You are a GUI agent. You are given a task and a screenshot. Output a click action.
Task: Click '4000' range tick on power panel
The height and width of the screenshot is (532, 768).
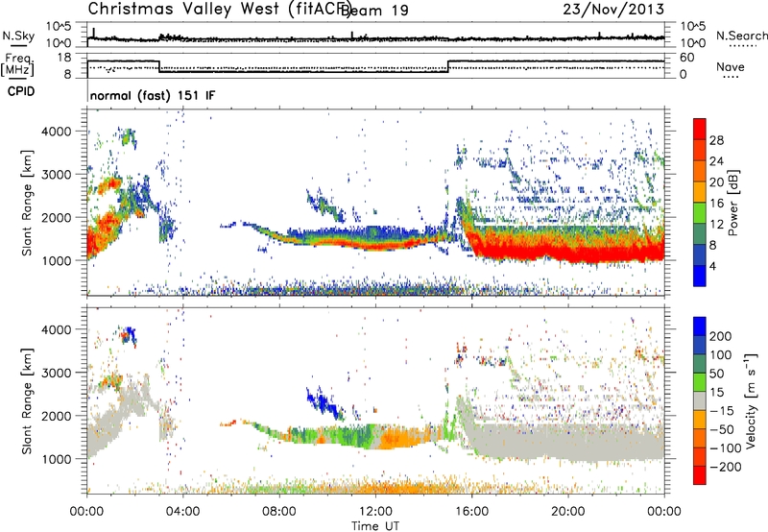[x=57, y=132]
